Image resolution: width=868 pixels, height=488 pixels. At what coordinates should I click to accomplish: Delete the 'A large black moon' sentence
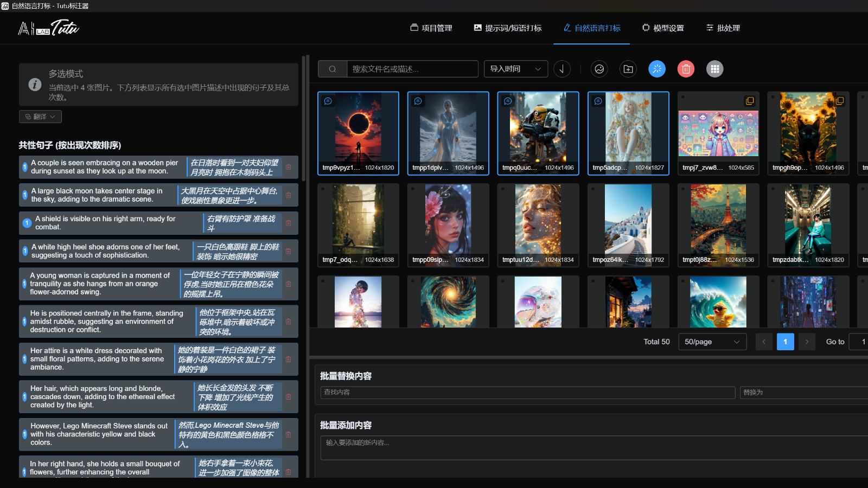click(x=289, y=195)
